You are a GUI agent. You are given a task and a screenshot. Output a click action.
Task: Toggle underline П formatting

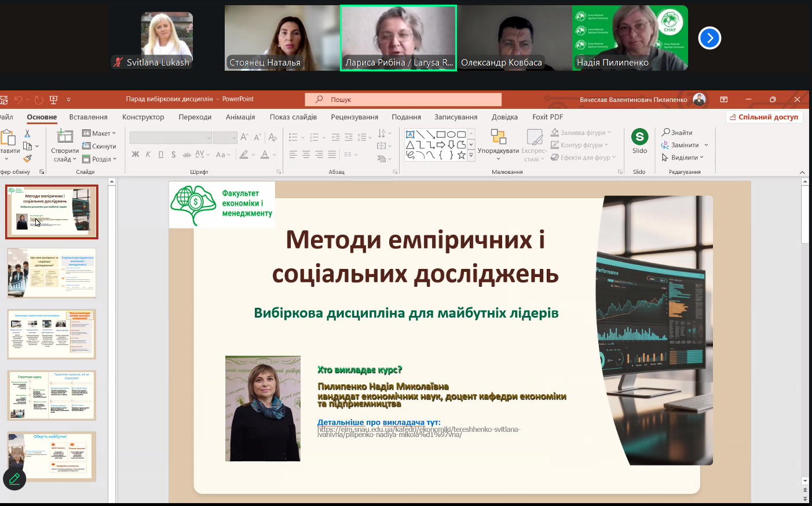tap(161, 154)
